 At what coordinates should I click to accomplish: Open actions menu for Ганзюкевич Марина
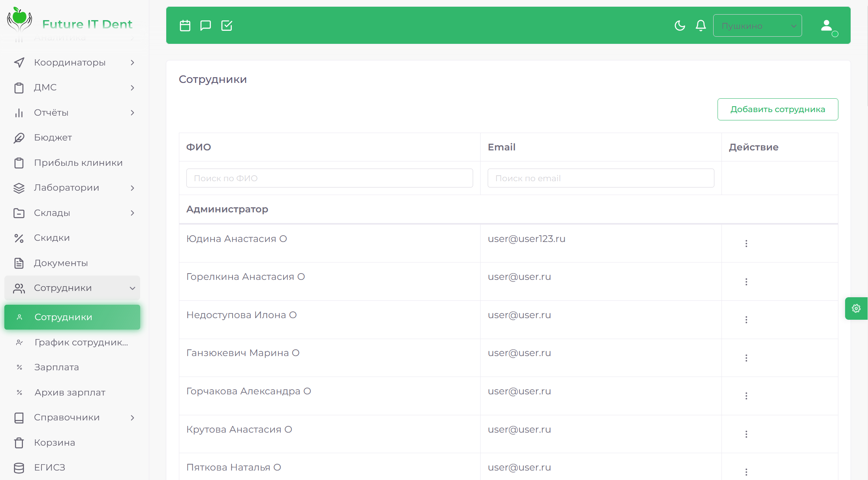[x=746, y=358]
